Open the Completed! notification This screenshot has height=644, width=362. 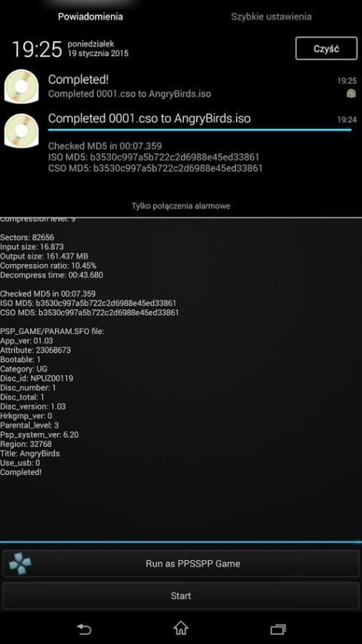pyautogui.click(x=181, y=86)
